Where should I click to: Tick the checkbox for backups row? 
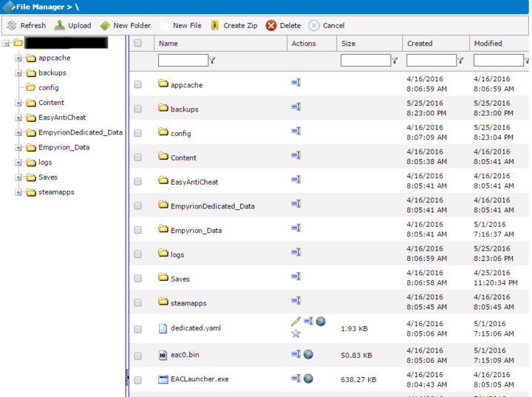coord(137,109)
